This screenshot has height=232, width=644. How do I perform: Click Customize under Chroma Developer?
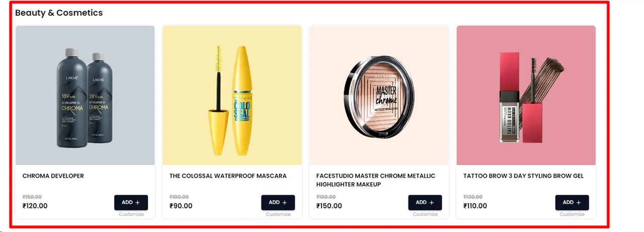tap(131, 214)
